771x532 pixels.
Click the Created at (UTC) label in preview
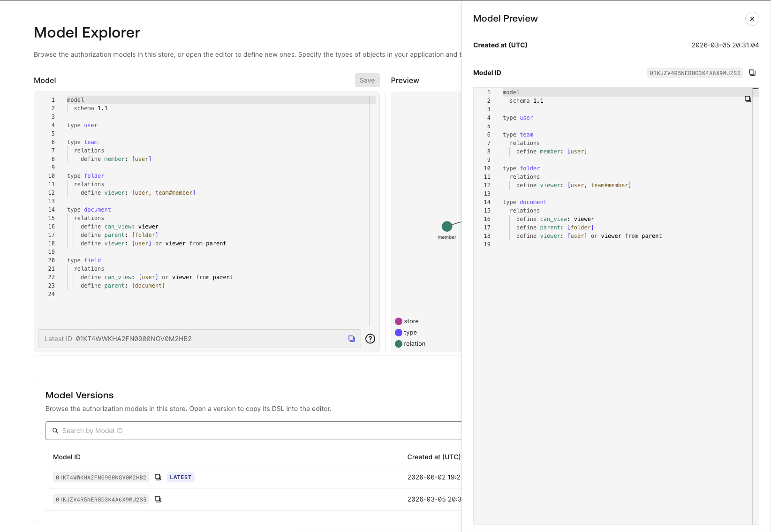[x=500, y=45]
